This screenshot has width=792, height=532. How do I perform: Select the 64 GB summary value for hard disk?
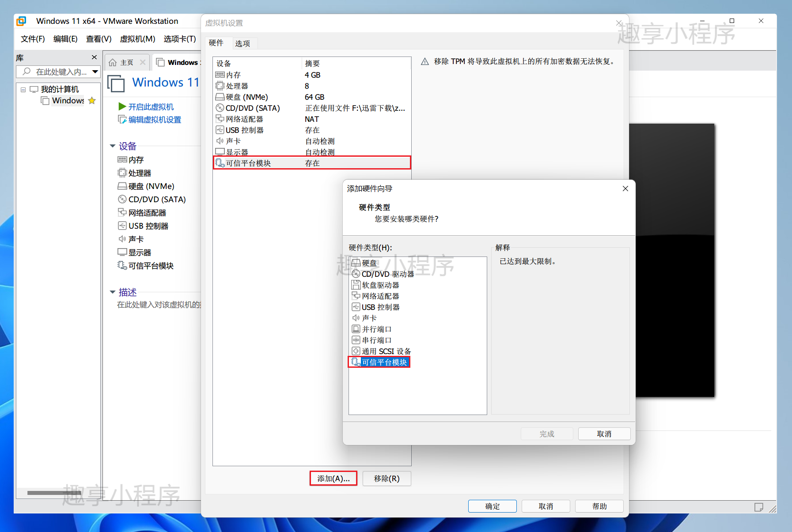[x=315, y=97]
